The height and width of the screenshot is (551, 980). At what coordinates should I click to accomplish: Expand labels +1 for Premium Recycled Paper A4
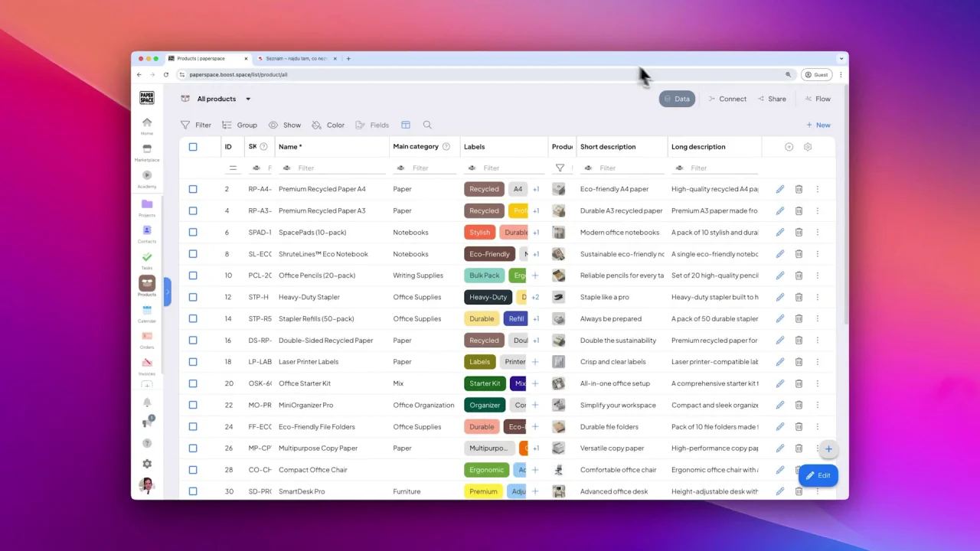coord(536,189)
